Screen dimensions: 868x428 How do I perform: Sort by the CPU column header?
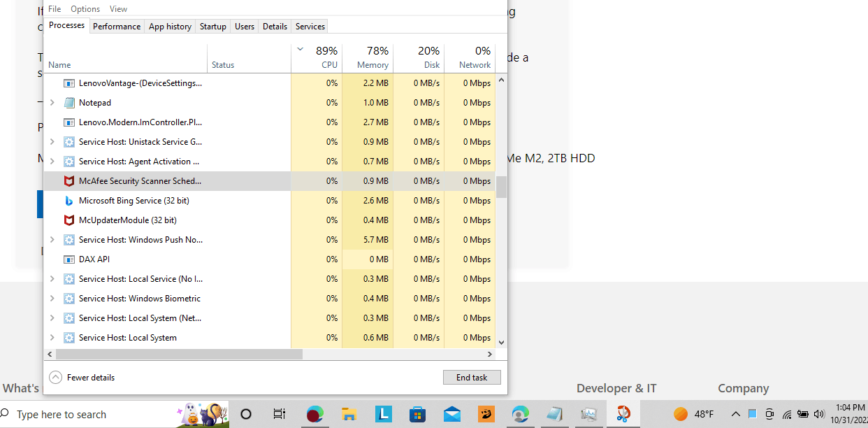317,58
